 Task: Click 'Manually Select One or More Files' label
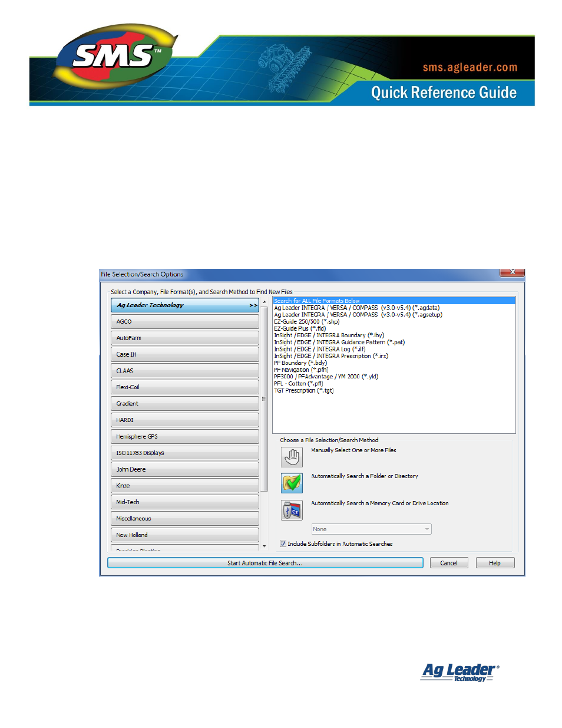pos(353,450)
